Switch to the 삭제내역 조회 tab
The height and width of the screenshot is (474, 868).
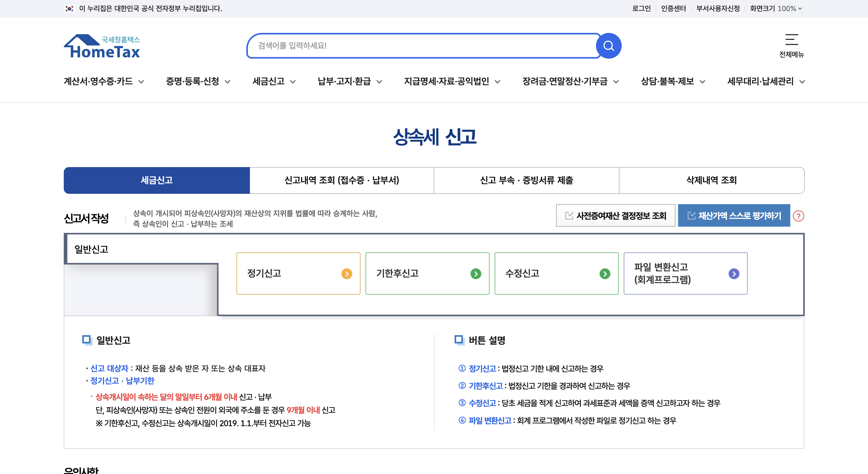point(711,180)
